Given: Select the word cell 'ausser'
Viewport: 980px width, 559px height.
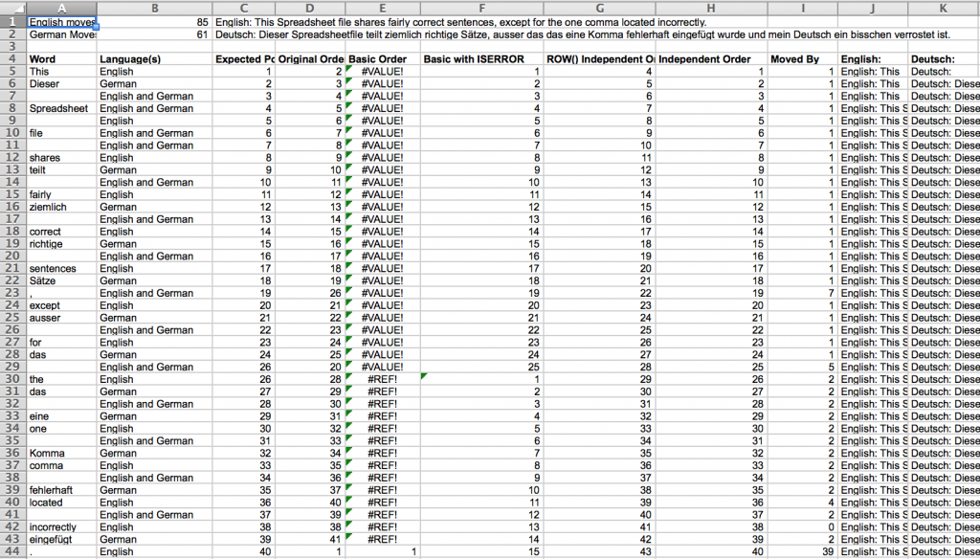Looking at the screenshot, I should point(62,318).
